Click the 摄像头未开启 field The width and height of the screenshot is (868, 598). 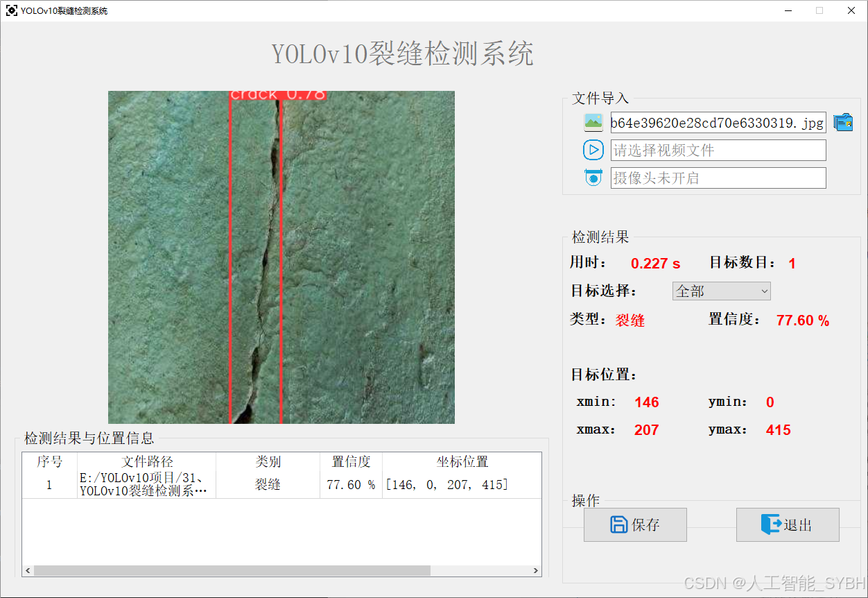[x=718, y=178]
